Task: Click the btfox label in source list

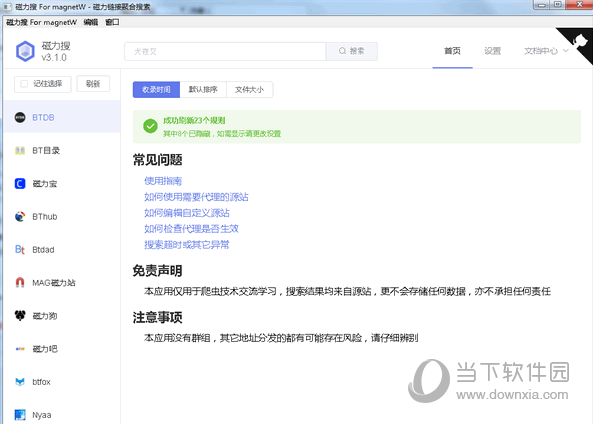Action: tap(41, 382)
